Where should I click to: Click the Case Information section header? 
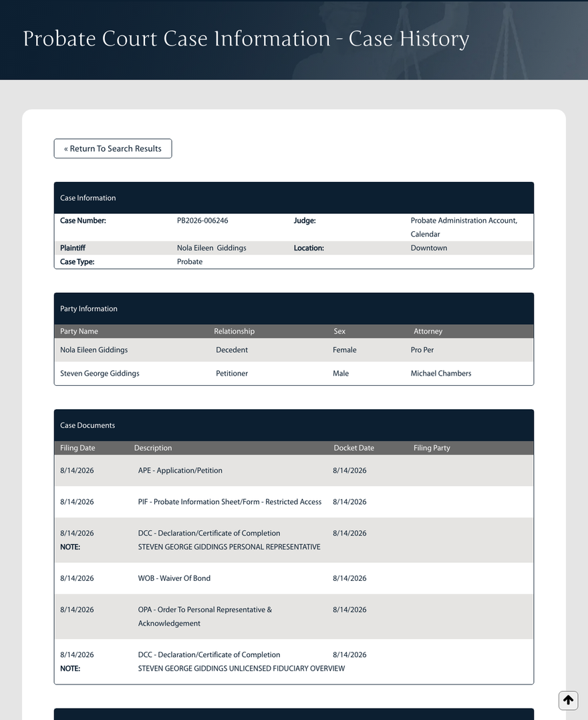pos(294,198)
